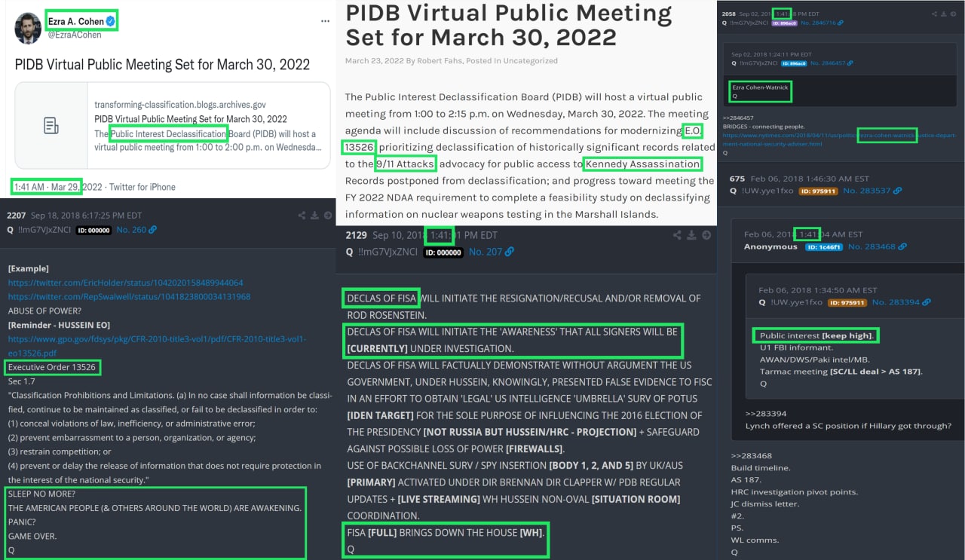Click the chain-link icon next to No. 2846457
This screenshot has height=560, width=965.
pos(850,63)
